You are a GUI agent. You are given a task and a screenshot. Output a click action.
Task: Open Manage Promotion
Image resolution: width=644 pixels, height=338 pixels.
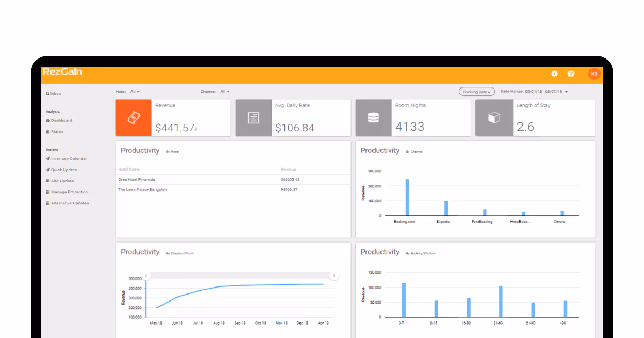pyautogui.click(x=67, y=192)
